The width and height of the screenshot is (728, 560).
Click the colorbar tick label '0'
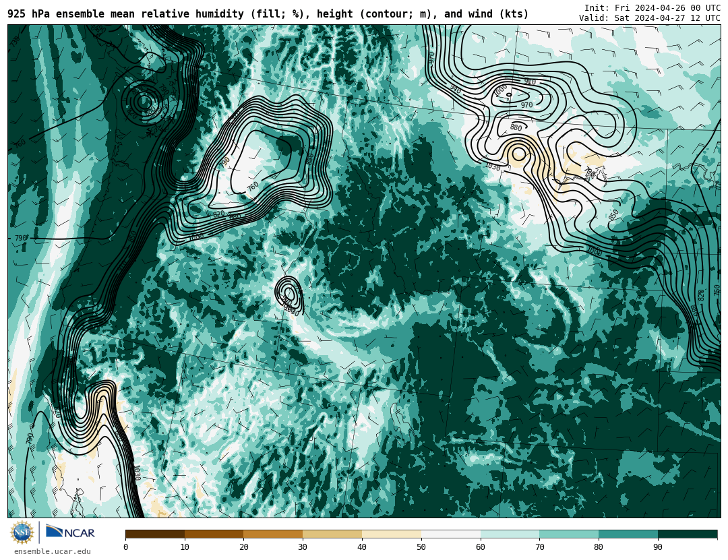[x=126, y=547]
